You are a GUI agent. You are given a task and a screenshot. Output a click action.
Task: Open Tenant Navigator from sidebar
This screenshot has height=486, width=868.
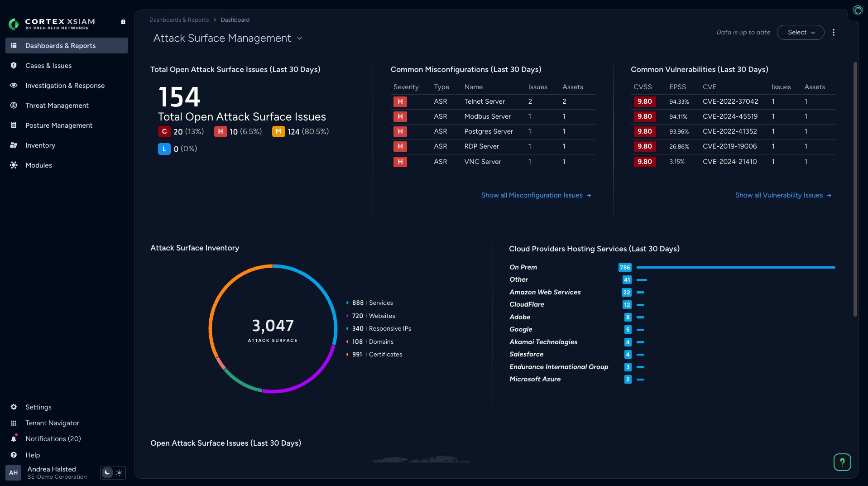click(52, 423)
